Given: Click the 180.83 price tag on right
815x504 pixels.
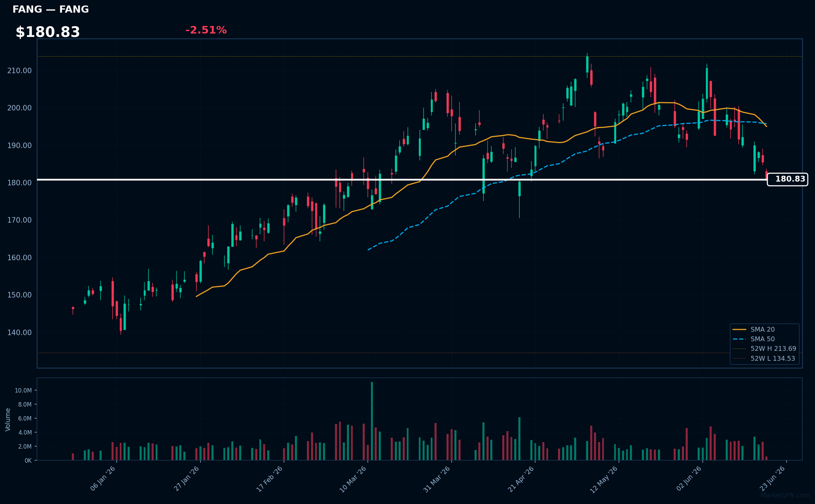Looking at the screenshot, I should pos(787,179).
